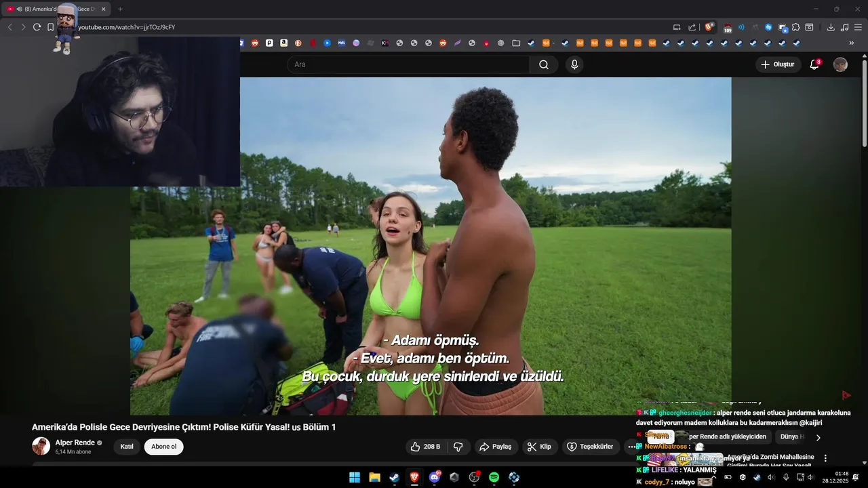
Task: Show more chips with the right arrow
Action: click(818, 437)
